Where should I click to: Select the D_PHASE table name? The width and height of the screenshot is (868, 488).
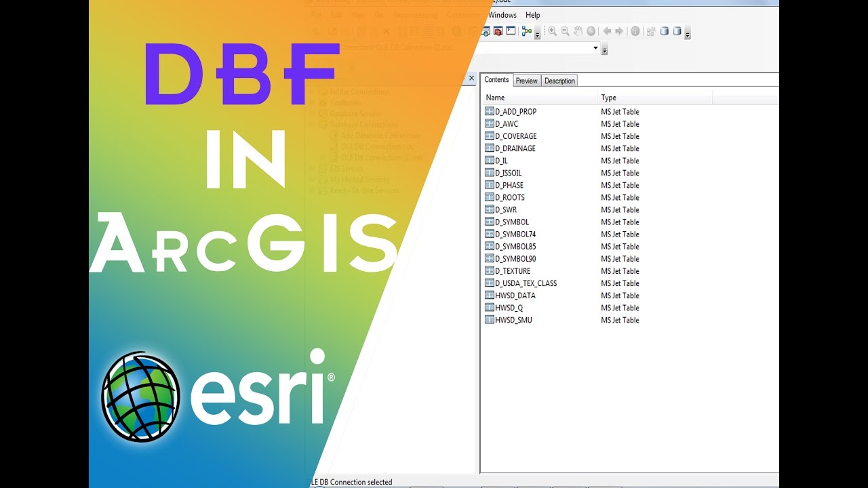(509, 185)
